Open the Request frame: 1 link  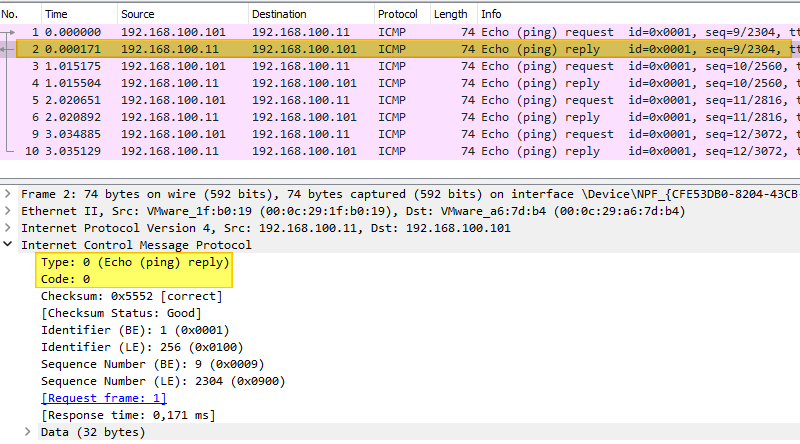[104, 398]
